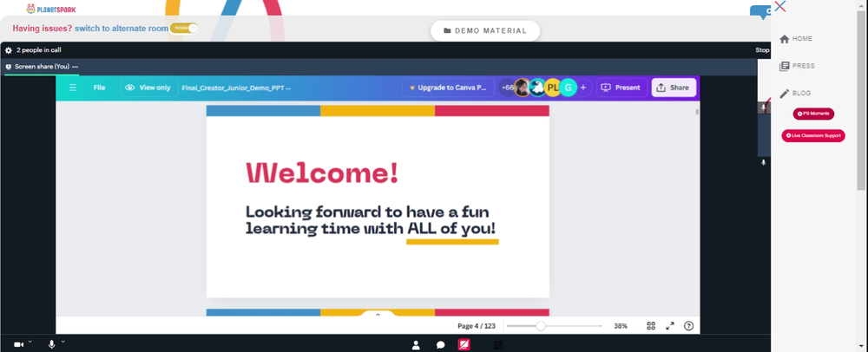
Task: Go to HOME in side menu
Action: (796, 39)
